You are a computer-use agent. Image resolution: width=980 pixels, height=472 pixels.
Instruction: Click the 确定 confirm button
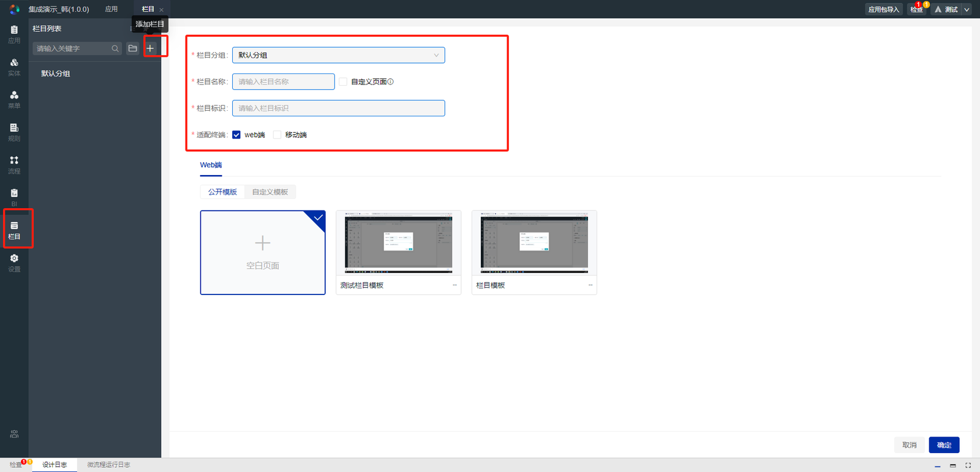pyautogui.click(x=944, y=445)
